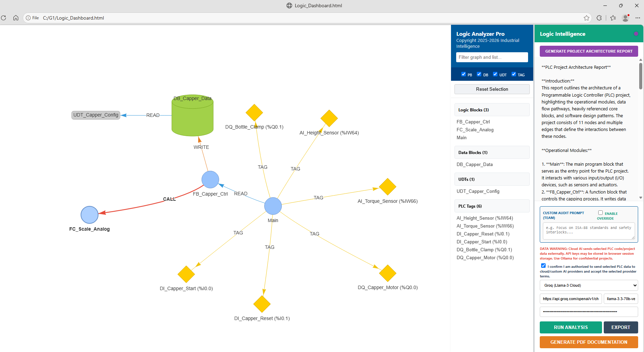Click the DQ_Bottle_Clamp diamond tag node
Viewport: 644px width, 352px height.
click(x=254, y=112)
